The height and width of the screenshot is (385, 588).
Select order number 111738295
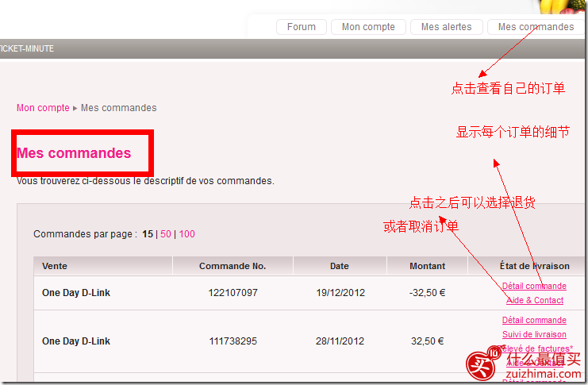point(233,341)
